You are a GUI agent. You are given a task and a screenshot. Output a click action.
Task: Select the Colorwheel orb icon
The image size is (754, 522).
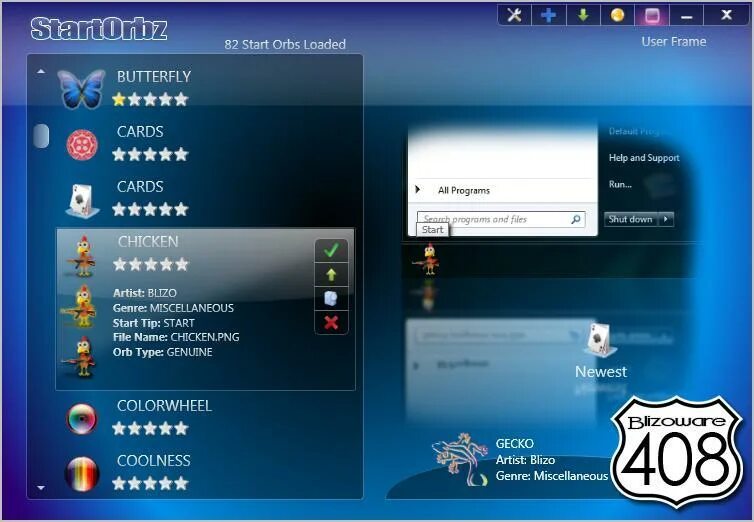(82, 419)
